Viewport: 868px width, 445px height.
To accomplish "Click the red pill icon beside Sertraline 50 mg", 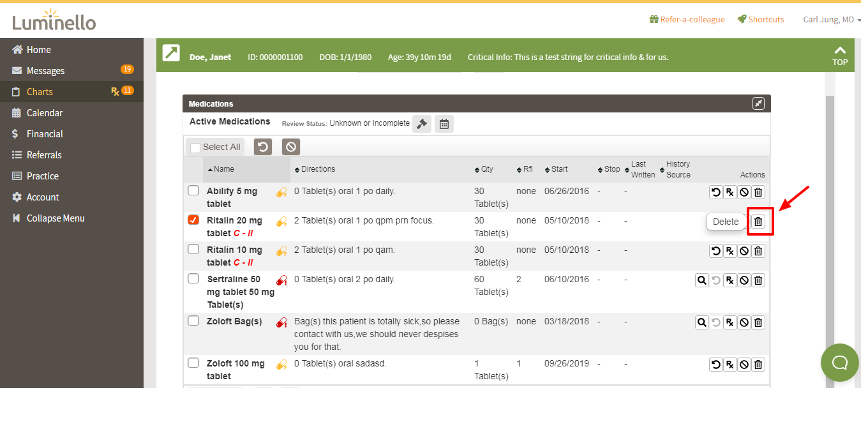I will coord(281,280).
